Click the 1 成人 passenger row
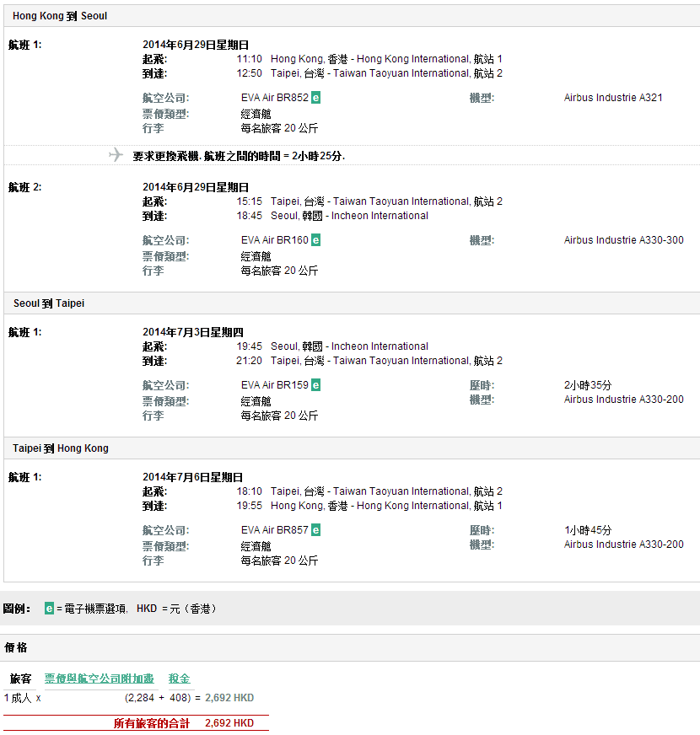 (x=18, y=698)
